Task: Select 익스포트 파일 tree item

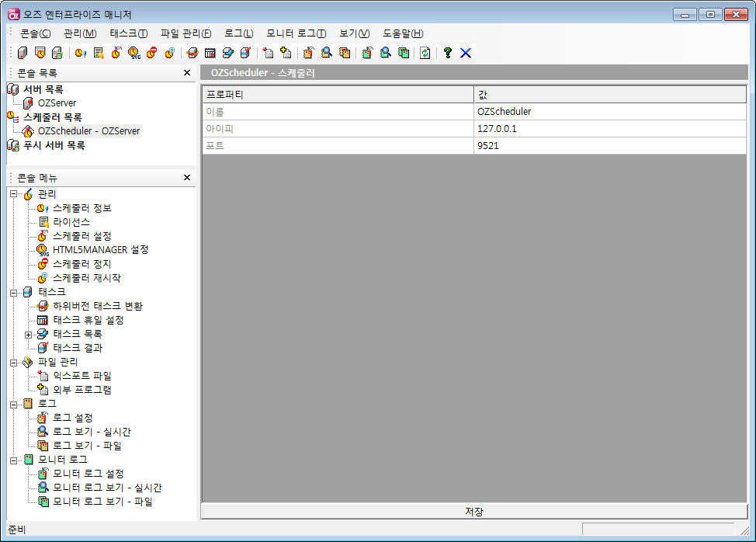Action: (x=82, y=376)
